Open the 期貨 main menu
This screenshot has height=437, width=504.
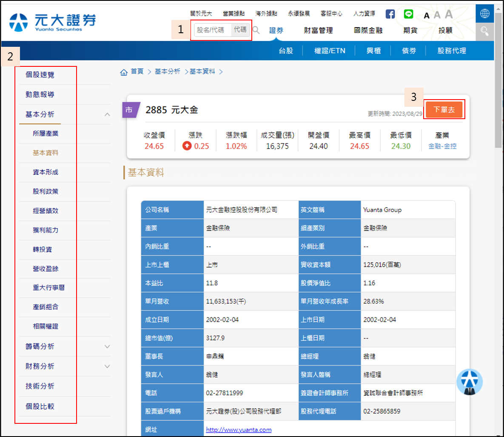click(410, 30)
